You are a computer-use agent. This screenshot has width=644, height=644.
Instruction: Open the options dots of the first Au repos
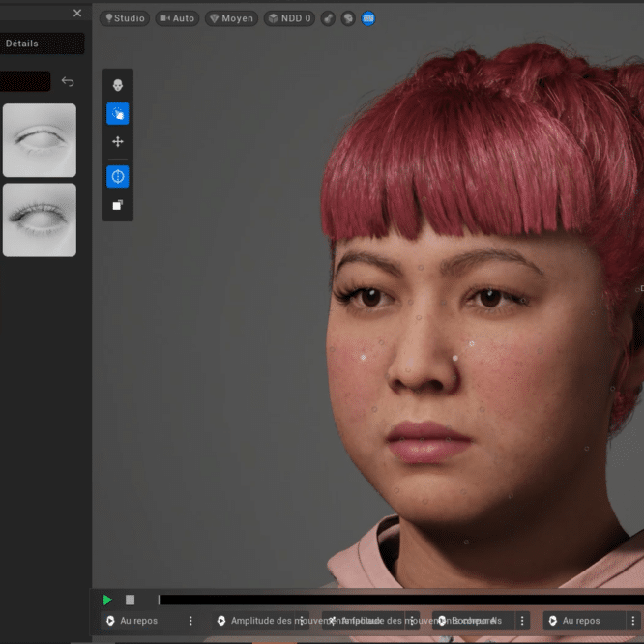coord(190,621)
